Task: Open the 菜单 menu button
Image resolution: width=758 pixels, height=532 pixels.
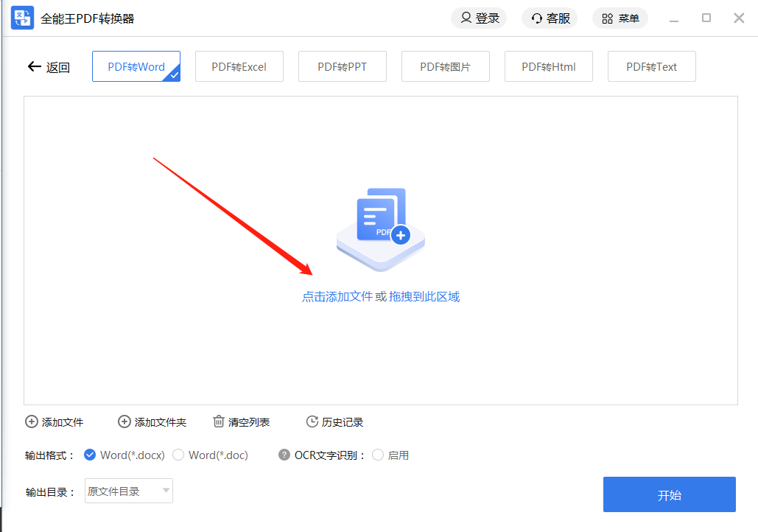Action: (620, 18)
